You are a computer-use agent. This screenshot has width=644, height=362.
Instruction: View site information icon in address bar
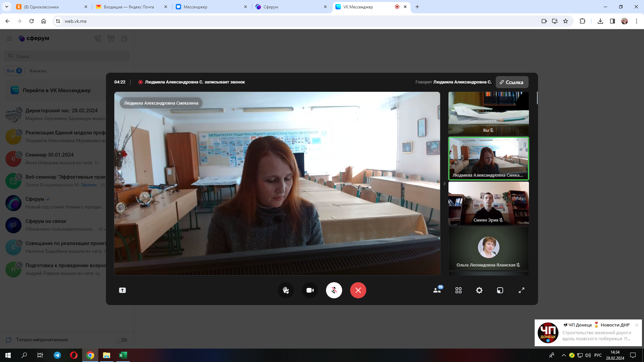(58, 21)
